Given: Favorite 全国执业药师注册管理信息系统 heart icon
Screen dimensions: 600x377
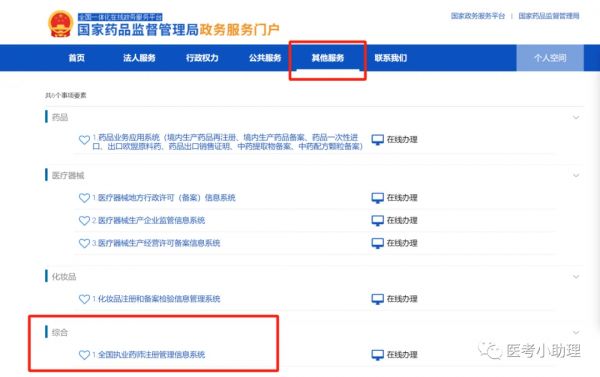Looking at the screenshot, I should pos(84,355).
